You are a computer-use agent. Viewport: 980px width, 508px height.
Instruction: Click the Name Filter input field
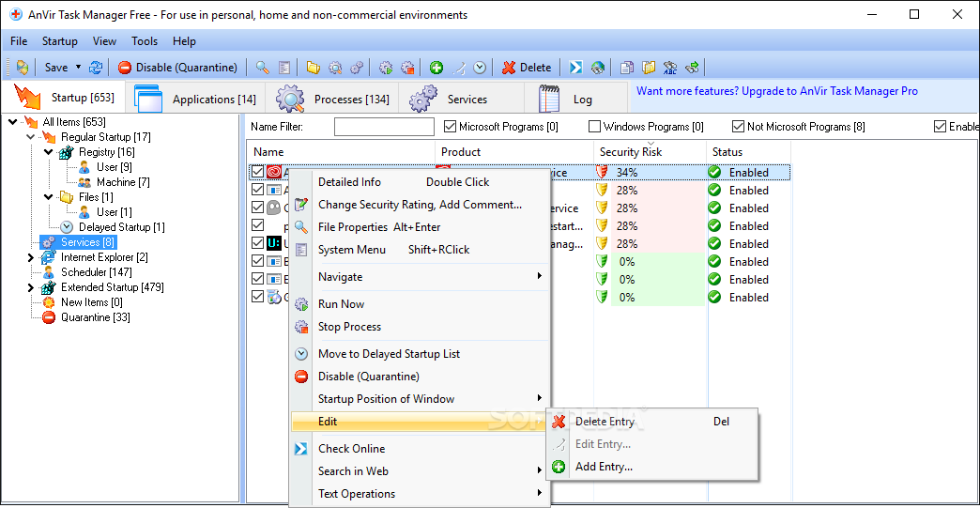click(384, 127)
